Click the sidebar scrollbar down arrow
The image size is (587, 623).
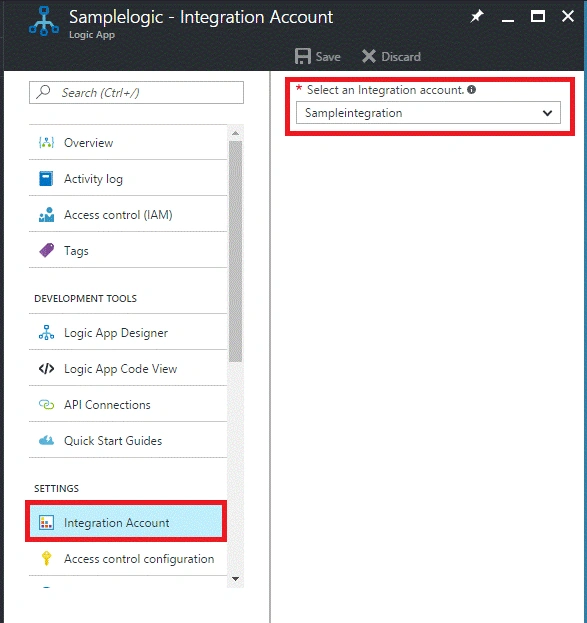pos(235,578)
